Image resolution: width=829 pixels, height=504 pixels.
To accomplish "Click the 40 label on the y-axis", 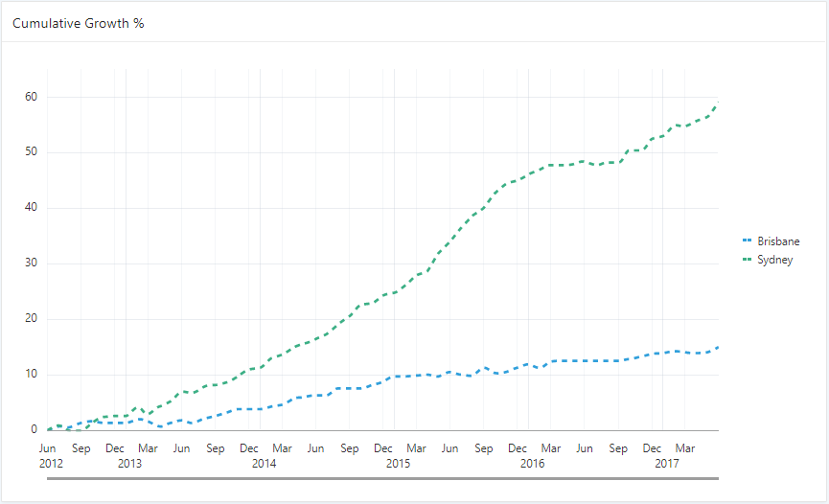I will 32,208.
